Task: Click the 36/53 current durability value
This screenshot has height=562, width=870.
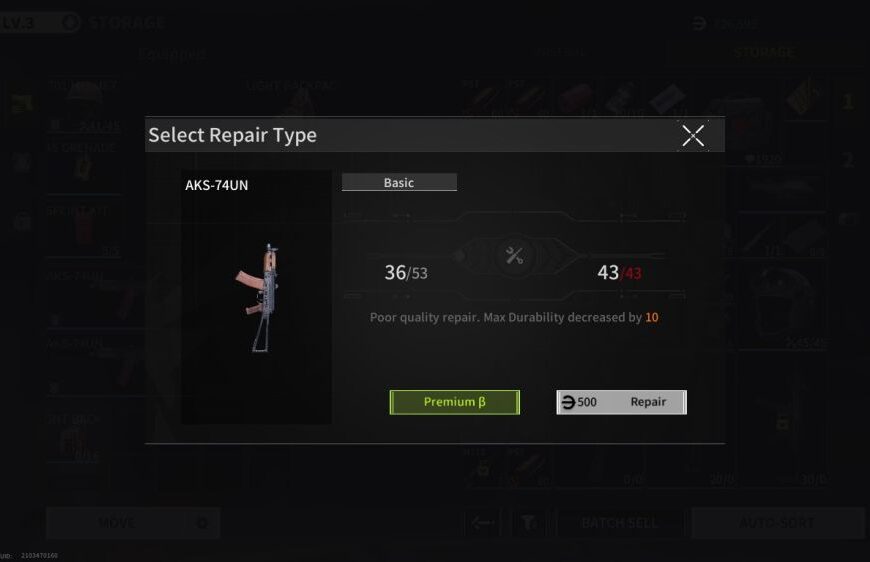Action: [x=406, y=272]
